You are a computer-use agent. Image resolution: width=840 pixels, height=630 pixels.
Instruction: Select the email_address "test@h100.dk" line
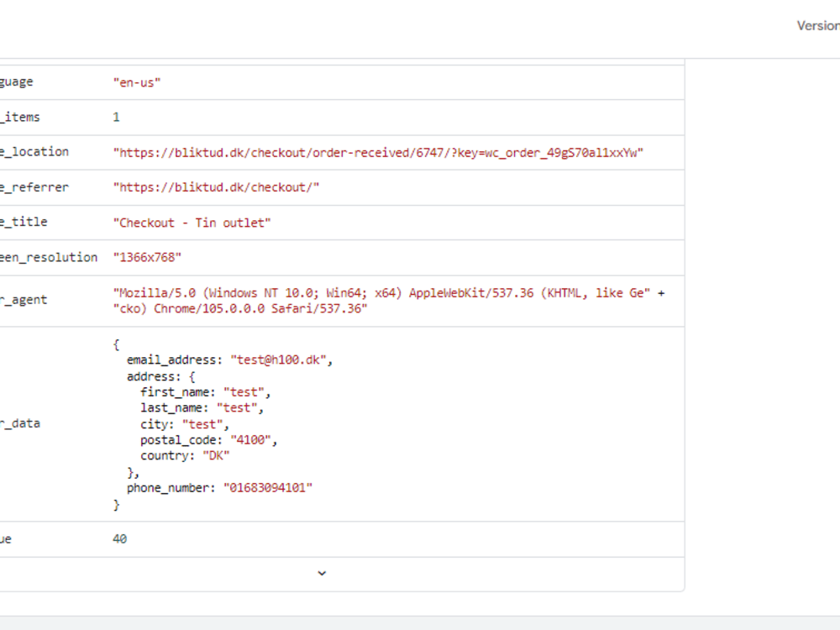(x=230, y=360)
